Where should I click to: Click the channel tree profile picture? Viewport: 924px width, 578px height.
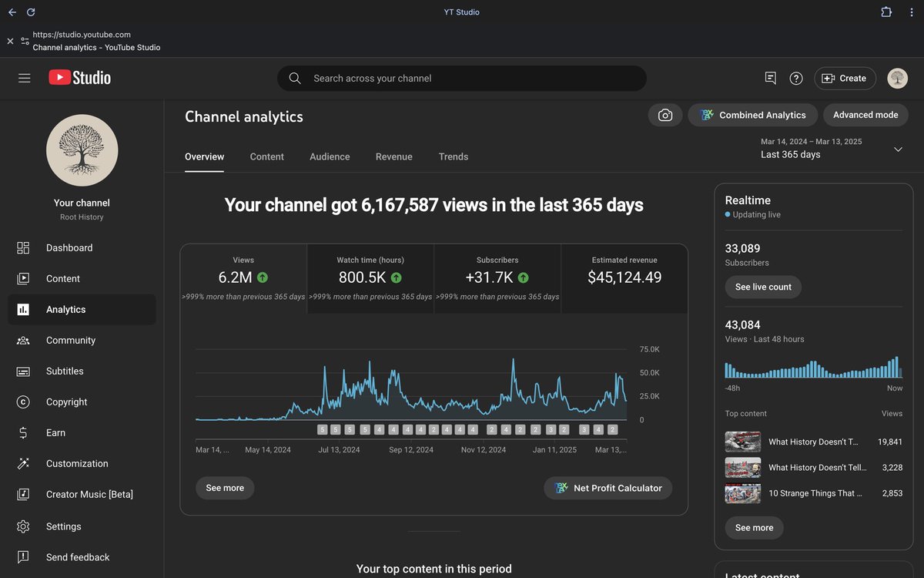(x=82, y=150)
